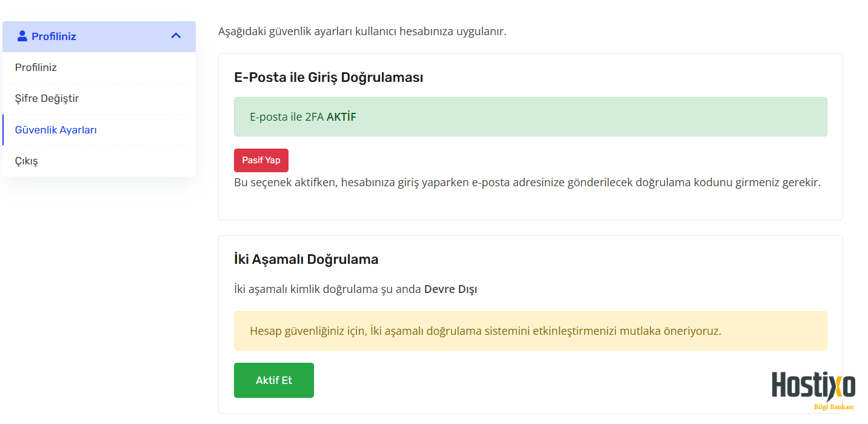
Task: Click the green E-posta ile 2FA alert
Action: [530, 116]
